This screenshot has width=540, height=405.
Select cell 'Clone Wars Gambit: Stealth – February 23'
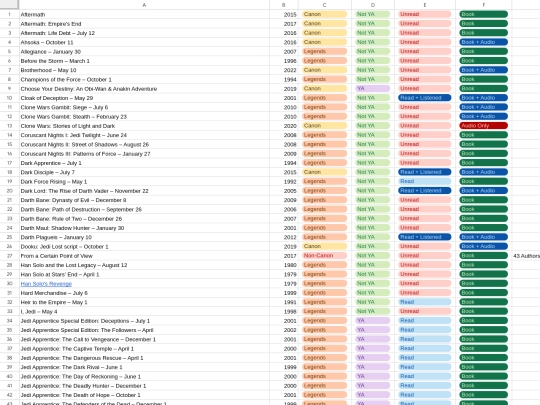click(144, 117)
